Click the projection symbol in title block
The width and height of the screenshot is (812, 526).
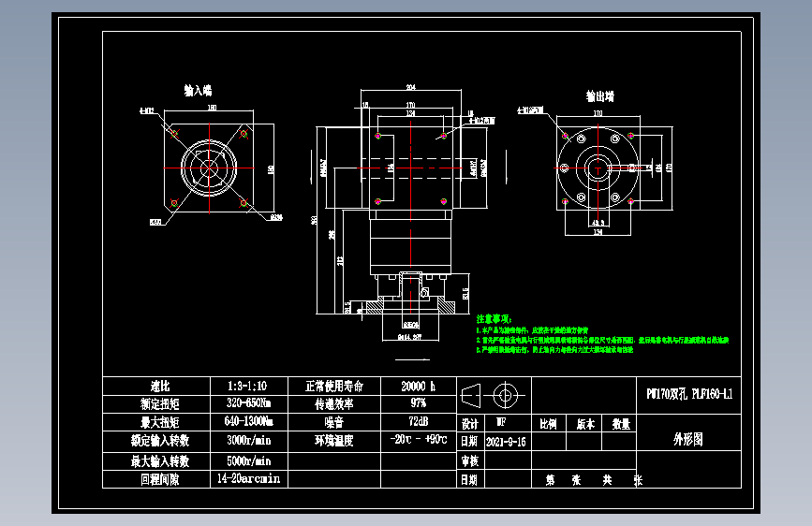493,396
